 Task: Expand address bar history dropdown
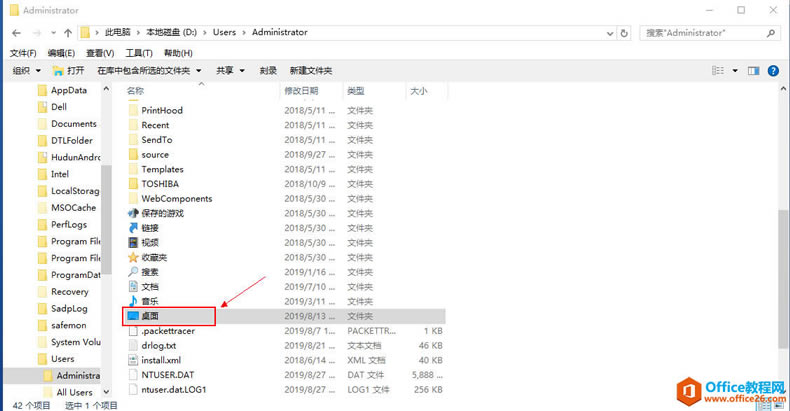(610, 33)
